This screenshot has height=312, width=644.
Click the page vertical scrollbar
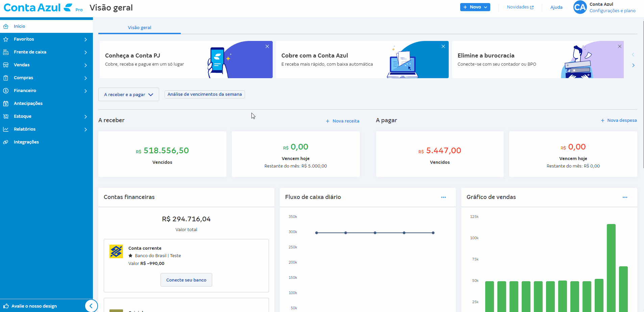643,95
